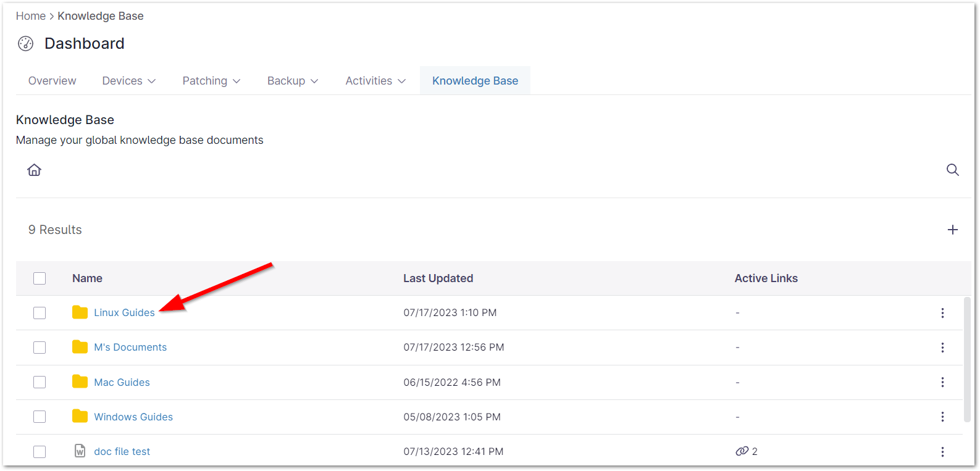Open the Backup dropdown menu
The width and height of the screenshot is (980, 471).
coord(293,81)
